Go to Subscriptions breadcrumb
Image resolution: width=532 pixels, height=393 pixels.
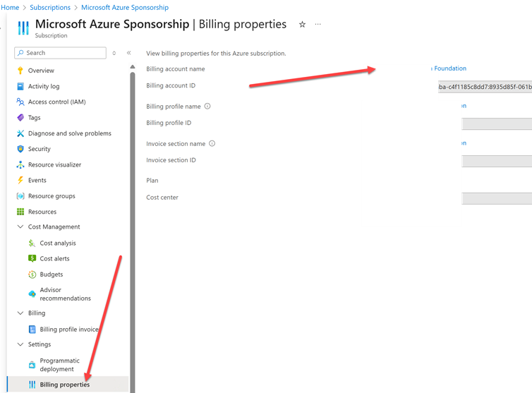50,8
